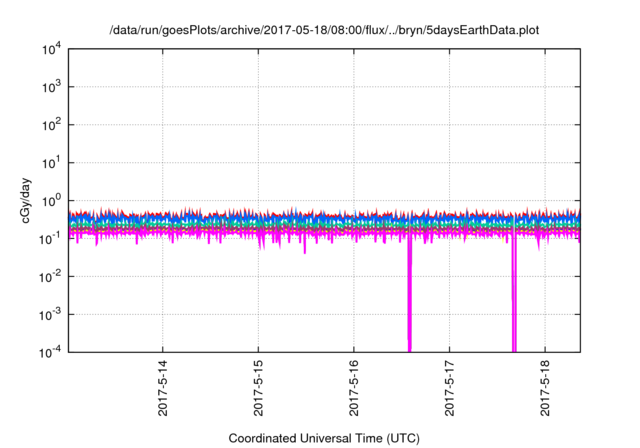The image size is (640, 448).
Task: Click the 10^-1 y-axis tick label
Action: click(x=51, y=239)
